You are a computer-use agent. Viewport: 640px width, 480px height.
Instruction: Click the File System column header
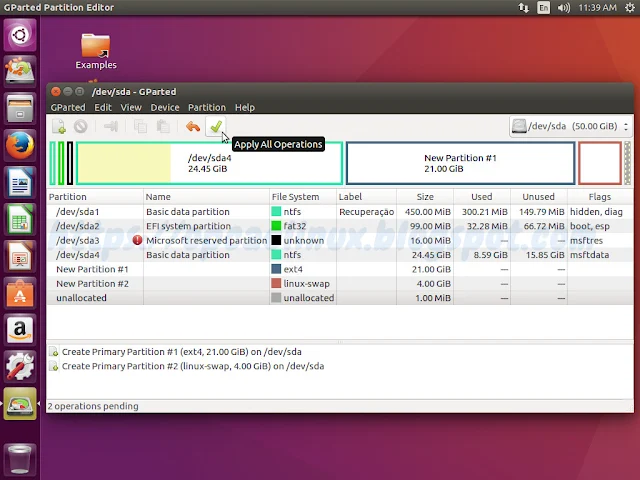(303, 197)
